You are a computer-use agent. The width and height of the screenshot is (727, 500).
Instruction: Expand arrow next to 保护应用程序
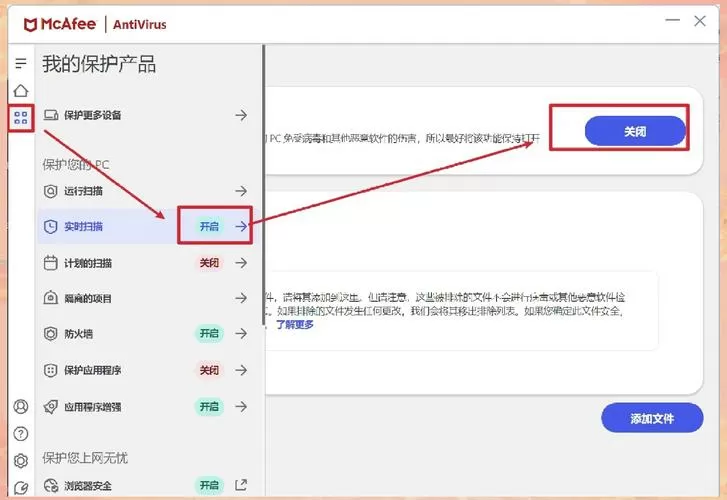tap(241, 370)
